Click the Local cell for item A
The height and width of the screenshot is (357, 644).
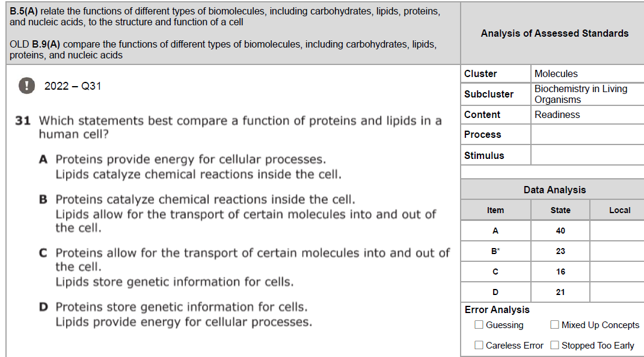618,231
